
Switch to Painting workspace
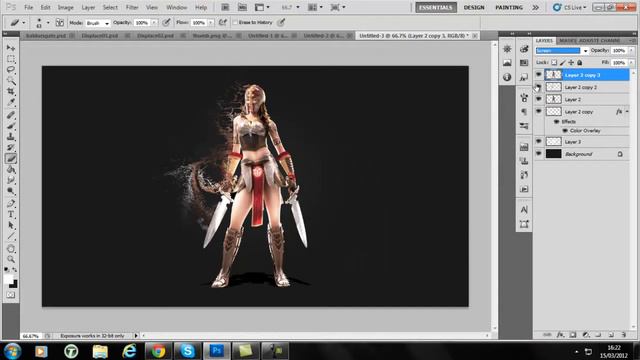point(509,7)
